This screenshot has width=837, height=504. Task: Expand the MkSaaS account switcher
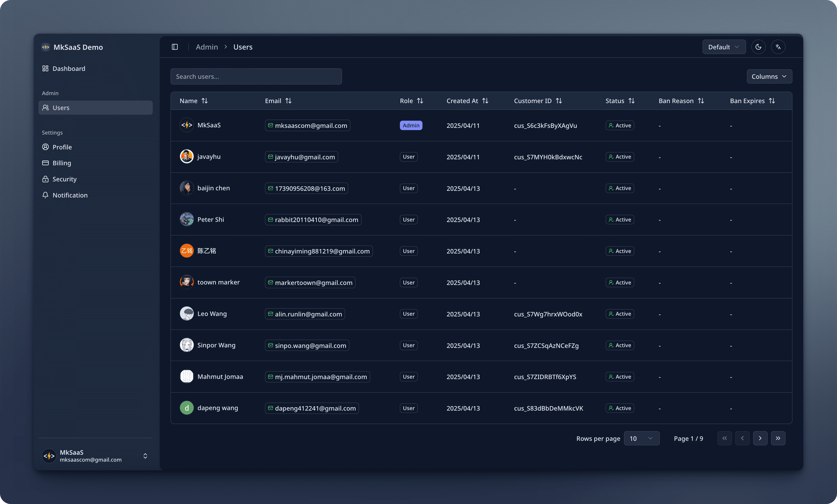[x=145, y=456]
